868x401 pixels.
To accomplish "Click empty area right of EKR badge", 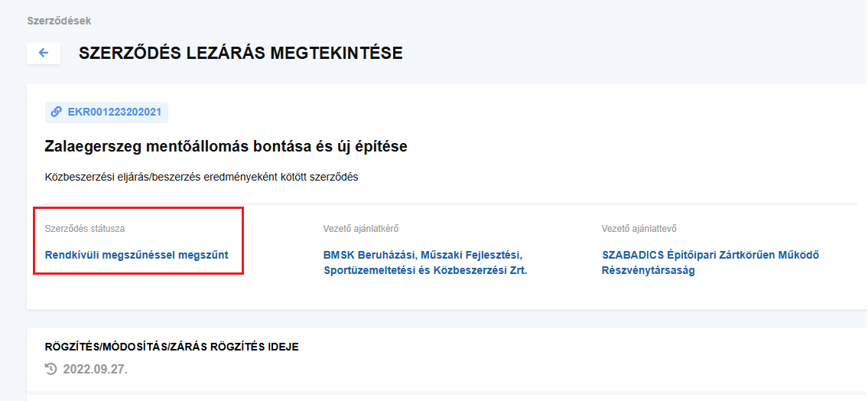I will [x=459, y=112].
